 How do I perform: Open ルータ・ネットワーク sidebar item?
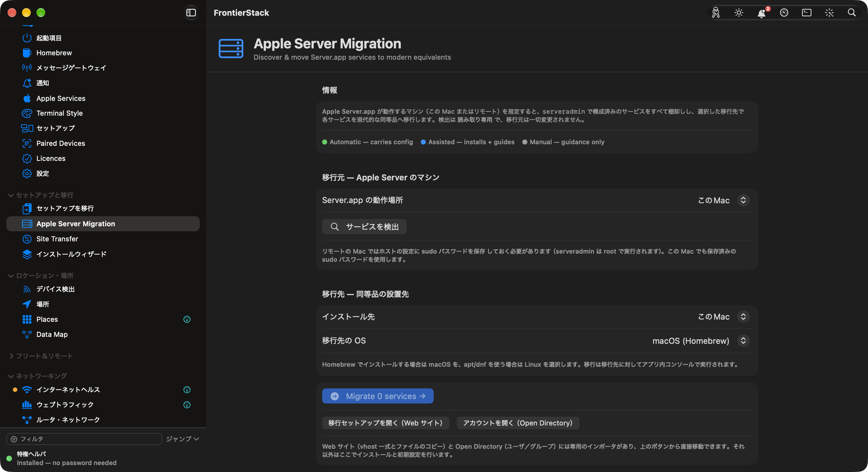pyautogui.click(x=103, y=420)
